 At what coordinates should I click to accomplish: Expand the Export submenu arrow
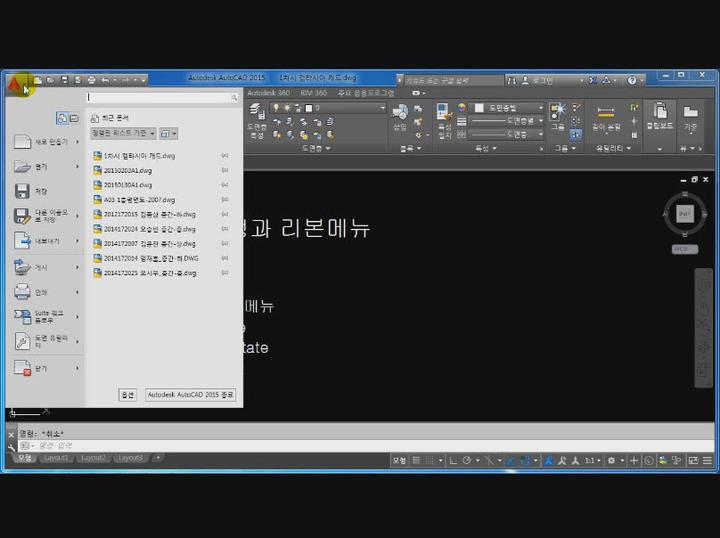point(77,241)
